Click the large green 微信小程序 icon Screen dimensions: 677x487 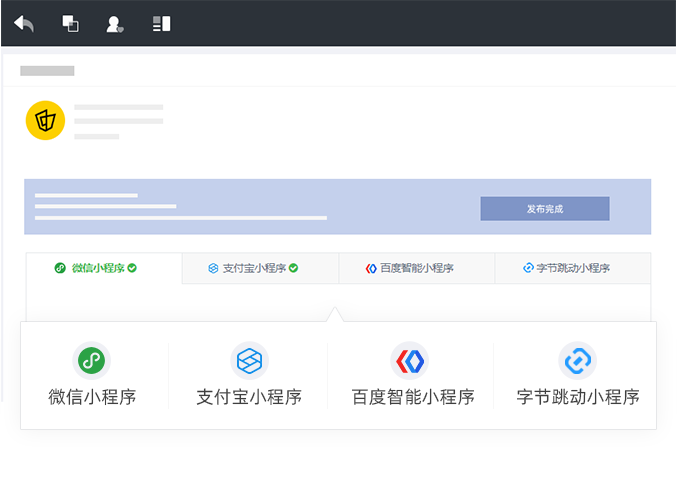pos(92,359)
